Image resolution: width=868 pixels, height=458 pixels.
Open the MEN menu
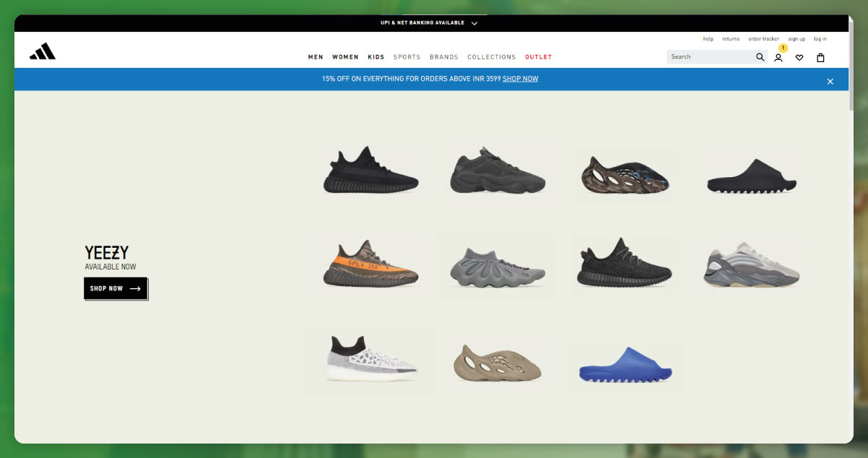click(316, 57)
